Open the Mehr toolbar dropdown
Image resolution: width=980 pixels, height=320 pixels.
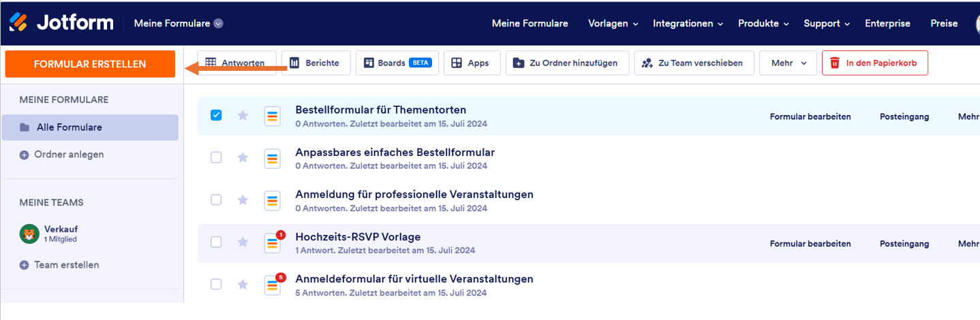tap(788, 63)
